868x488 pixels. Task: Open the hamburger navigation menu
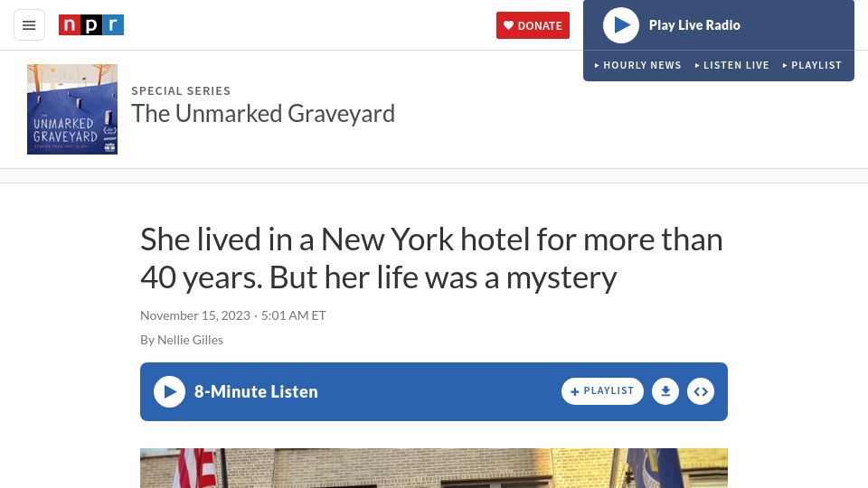(x=29, y=25)
